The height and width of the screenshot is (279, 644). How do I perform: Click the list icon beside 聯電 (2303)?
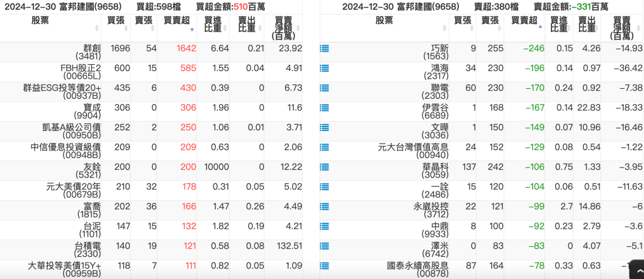click(324, 88)
